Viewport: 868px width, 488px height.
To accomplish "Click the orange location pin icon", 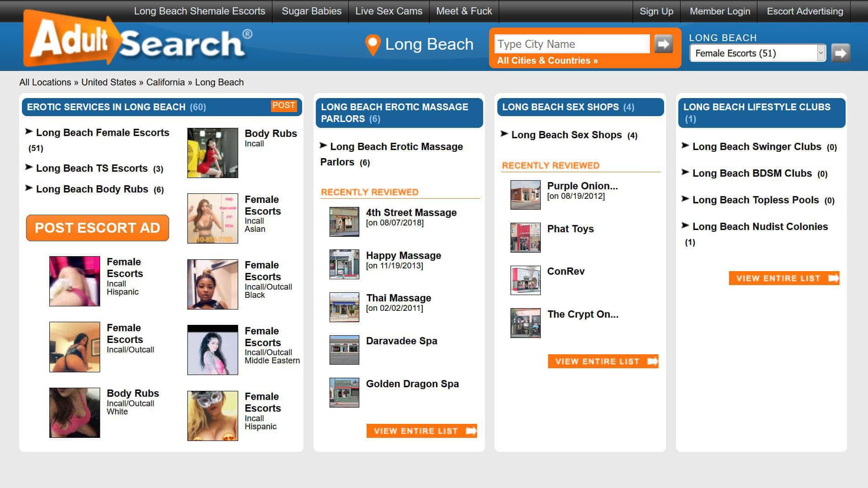I will pyautogui.click(x=373, y=45).
